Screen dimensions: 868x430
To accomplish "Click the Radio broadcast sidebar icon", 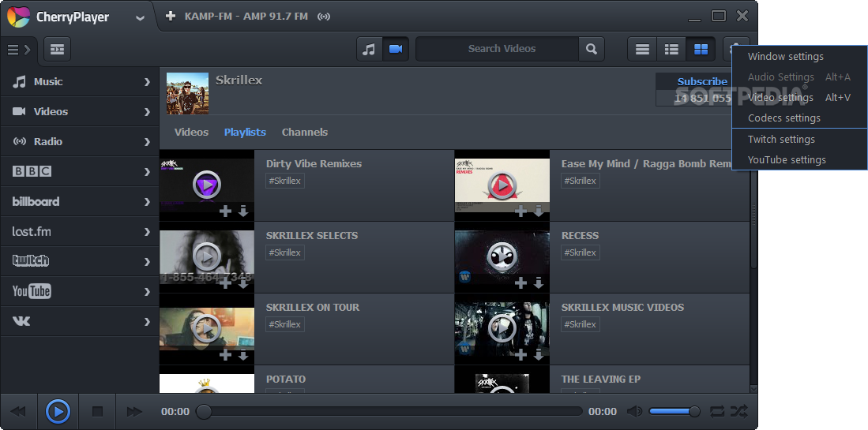I will click(20, 141).
